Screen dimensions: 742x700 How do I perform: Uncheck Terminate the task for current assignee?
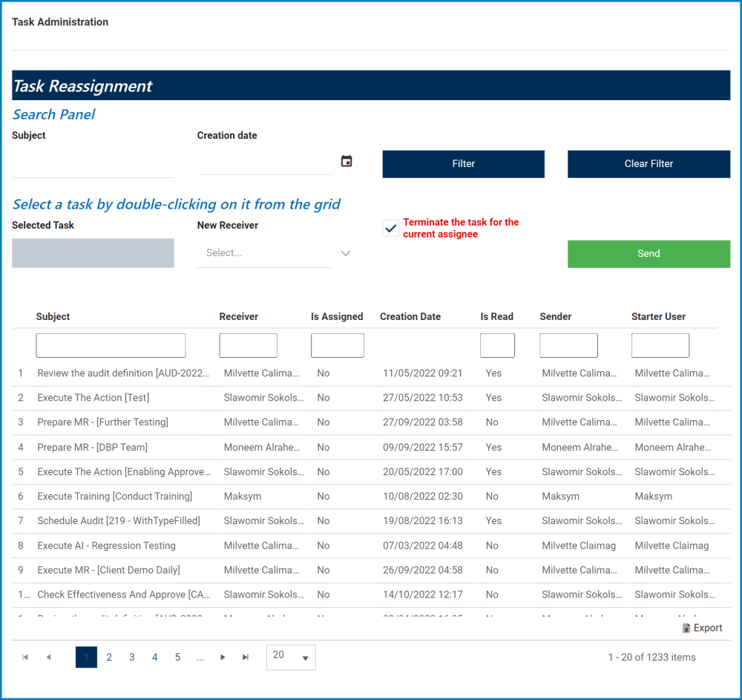(390, 227)
